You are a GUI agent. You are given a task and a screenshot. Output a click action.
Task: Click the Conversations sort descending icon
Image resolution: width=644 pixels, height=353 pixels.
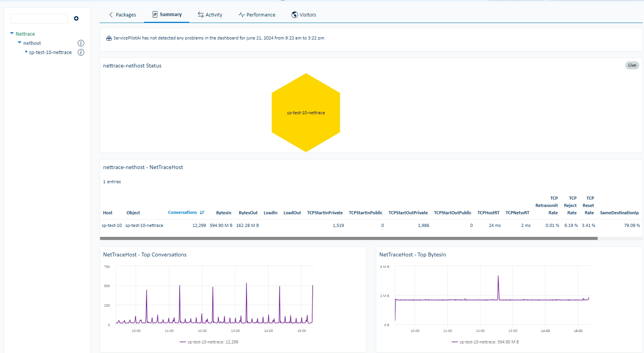tap(202, 212)
